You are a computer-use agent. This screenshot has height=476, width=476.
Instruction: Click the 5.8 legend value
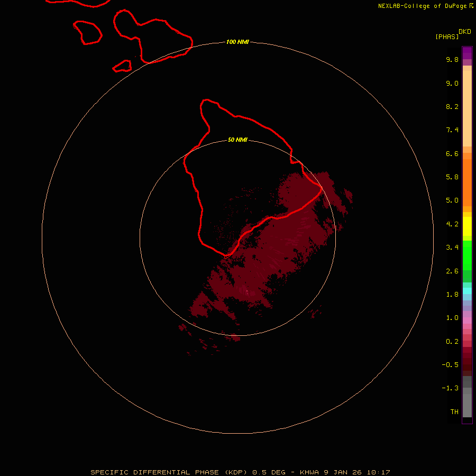point(452,177)
